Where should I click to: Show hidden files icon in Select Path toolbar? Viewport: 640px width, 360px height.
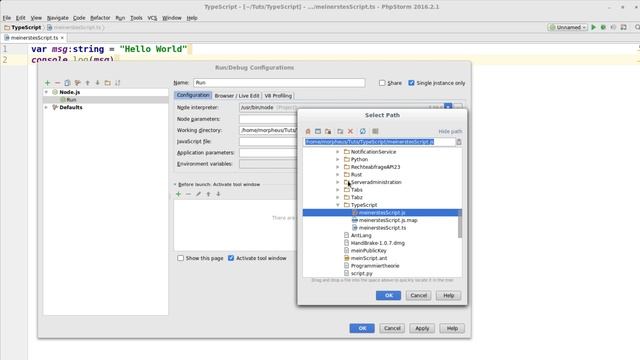pos(375,131)
